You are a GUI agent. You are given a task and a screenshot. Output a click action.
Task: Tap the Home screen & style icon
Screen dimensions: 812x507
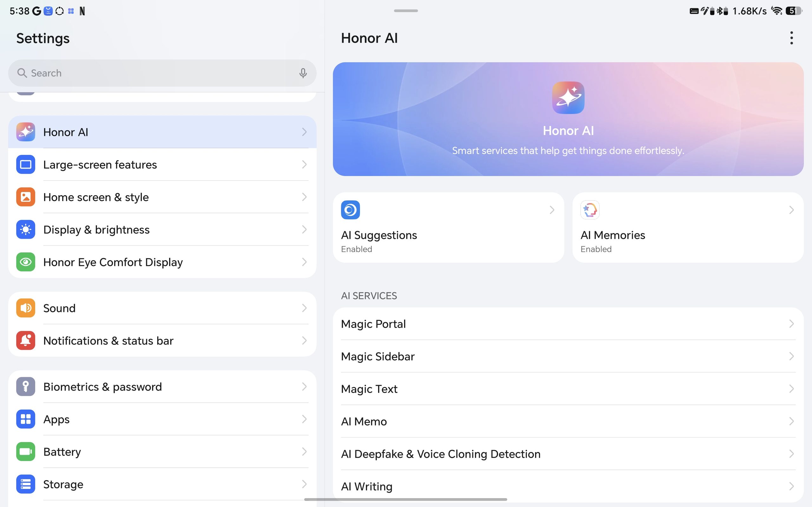pos(25,197)
